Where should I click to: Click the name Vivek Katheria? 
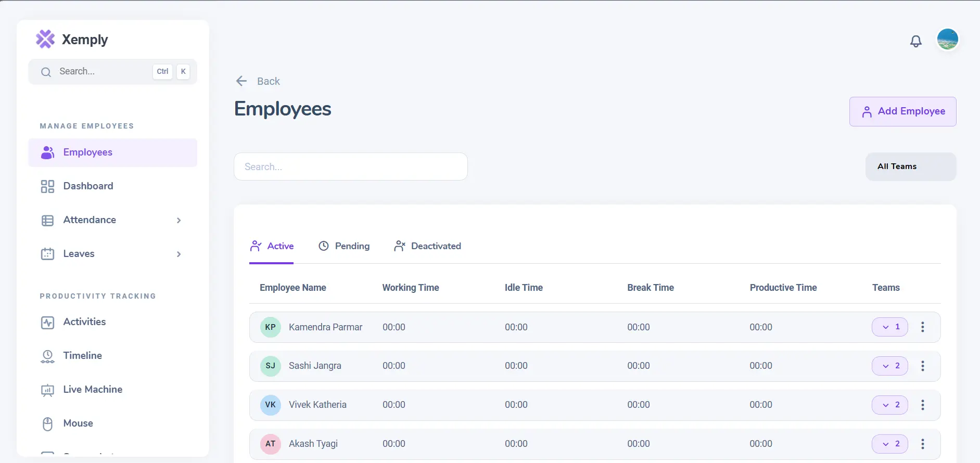(x=318, y=405)
